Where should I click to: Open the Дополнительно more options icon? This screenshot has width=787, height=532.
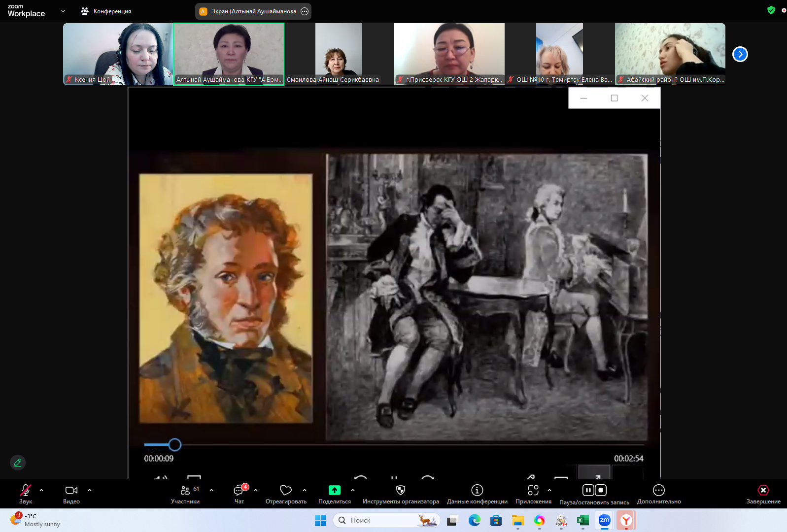coord(659,490)
